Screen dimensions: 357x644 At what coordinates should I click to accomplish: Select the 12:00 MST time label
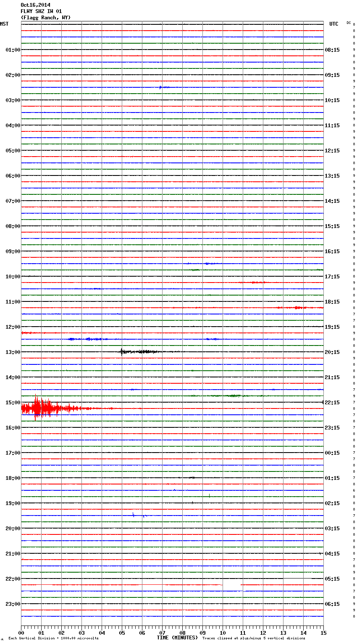pos(13,327)
